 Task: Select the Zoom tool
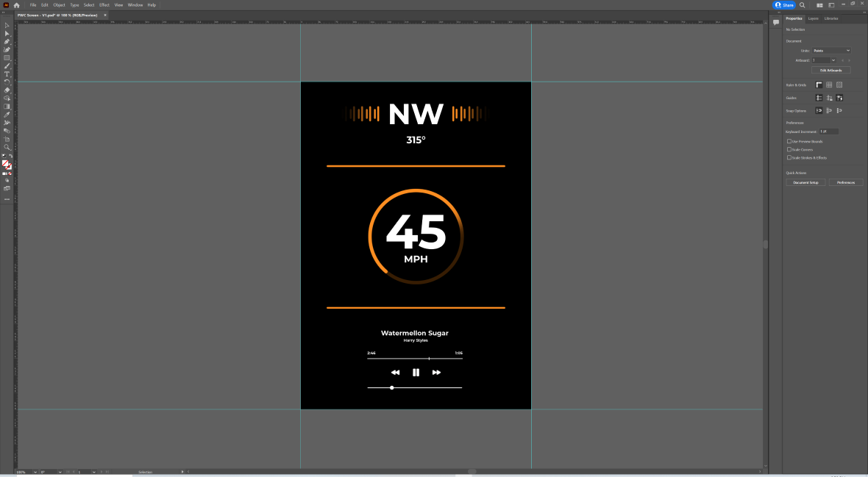coord(7,147)
